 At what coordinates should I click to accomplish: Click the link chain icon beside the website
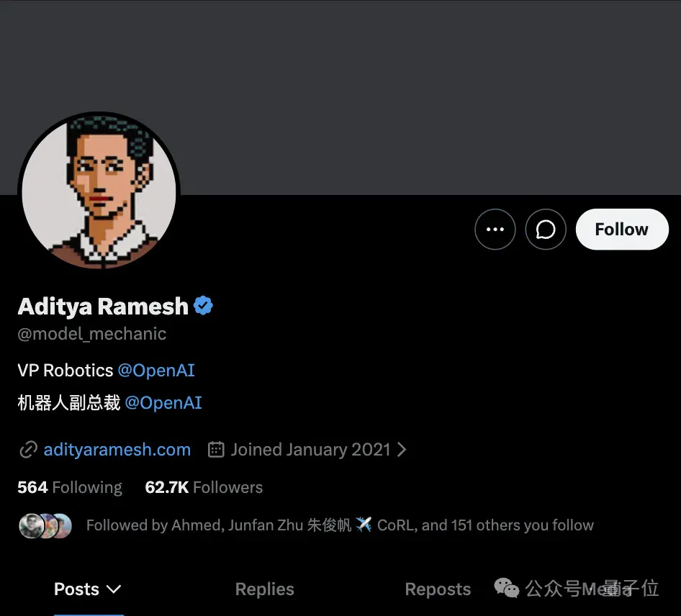point(28,450)
